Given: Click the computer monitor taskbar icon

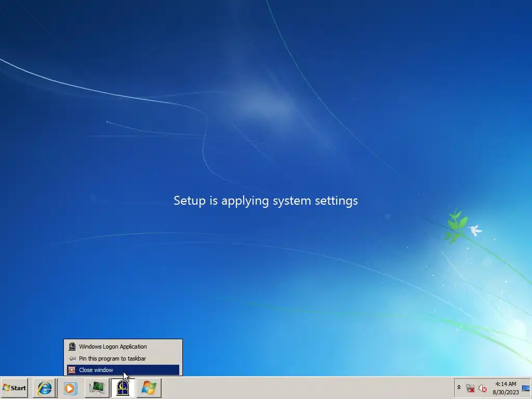Looking at the screenshot, I should pos(97,388).
